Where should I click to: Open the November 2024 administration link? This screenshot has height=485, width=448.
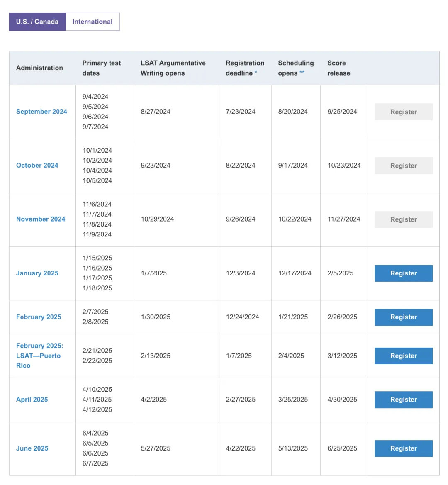[x=41, y=219]
